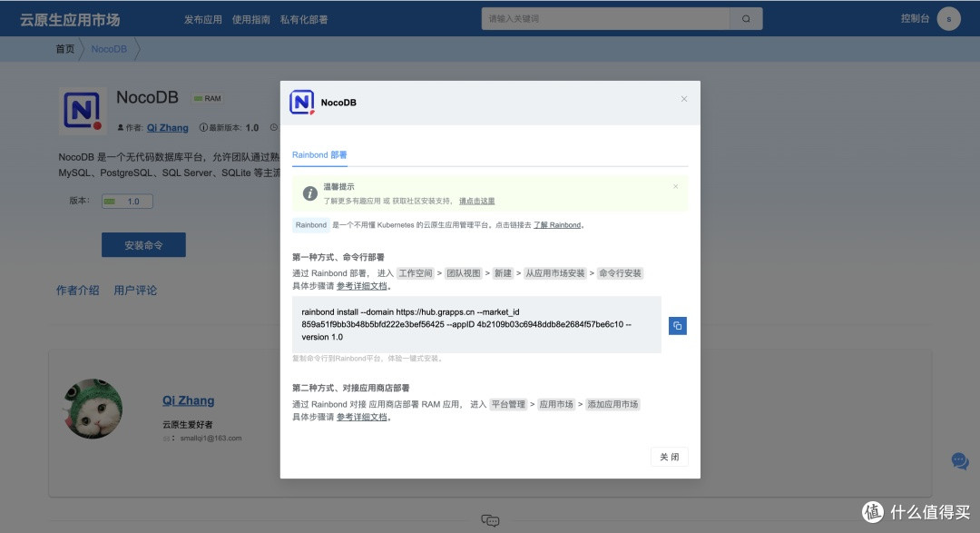Open author link Qi Zhang near title
The image size is (980, 533).
[x=168, y=128]
